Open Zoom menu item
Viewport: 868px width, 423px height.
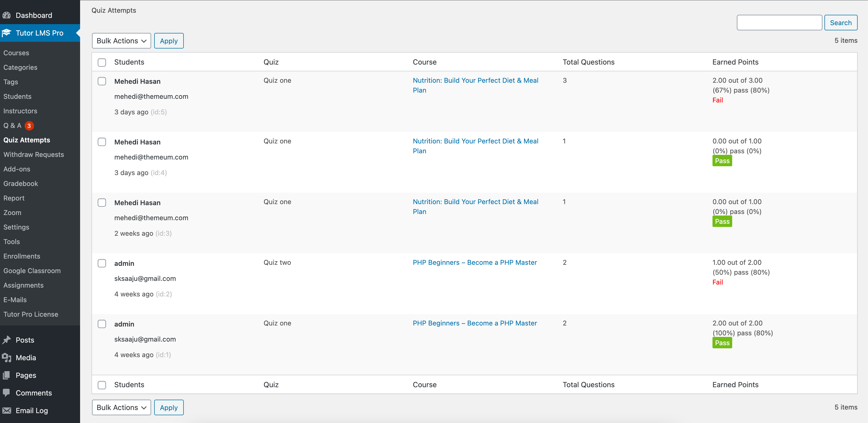[x=12, y=212]
